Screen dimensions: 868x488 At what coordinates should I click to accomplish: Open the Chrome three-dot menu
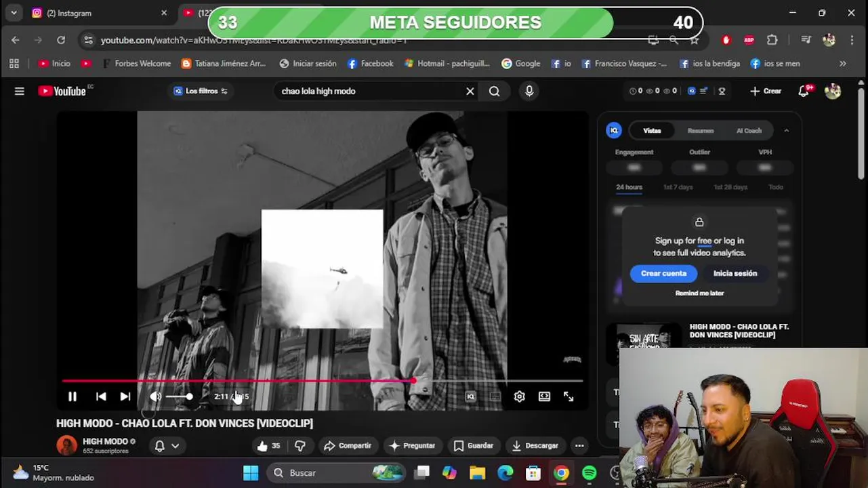852,40
